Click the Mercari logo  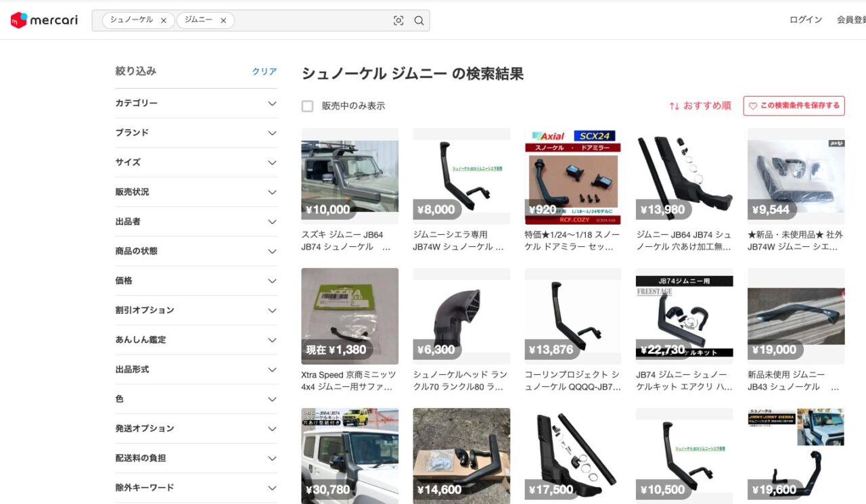point(45,20)
